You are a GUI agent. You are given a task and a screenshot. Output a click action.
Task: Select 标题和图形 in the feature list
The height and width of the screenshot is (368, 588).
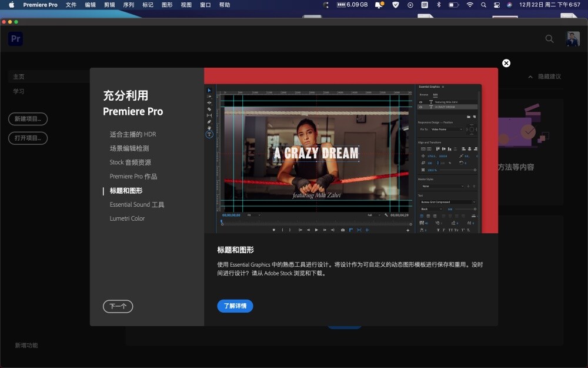pyautogui.click(x=126, y=190)
